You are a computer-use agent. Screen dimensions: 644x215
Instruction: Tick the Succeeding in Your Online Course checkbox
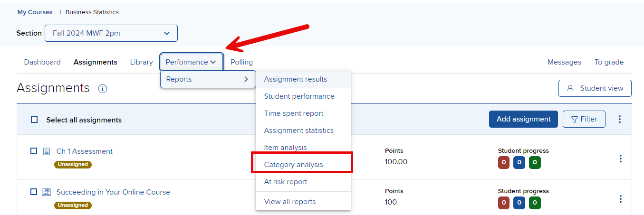tap(34, 192)
